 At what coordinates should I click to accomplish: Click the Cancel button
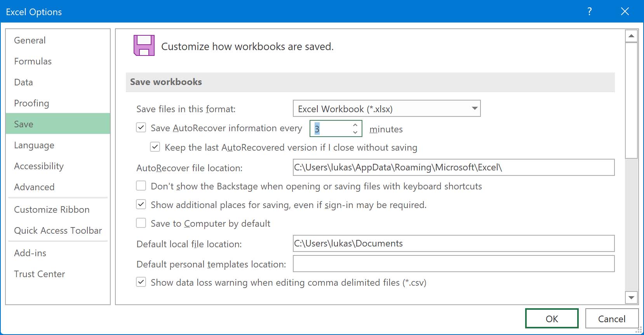[612, 319]
